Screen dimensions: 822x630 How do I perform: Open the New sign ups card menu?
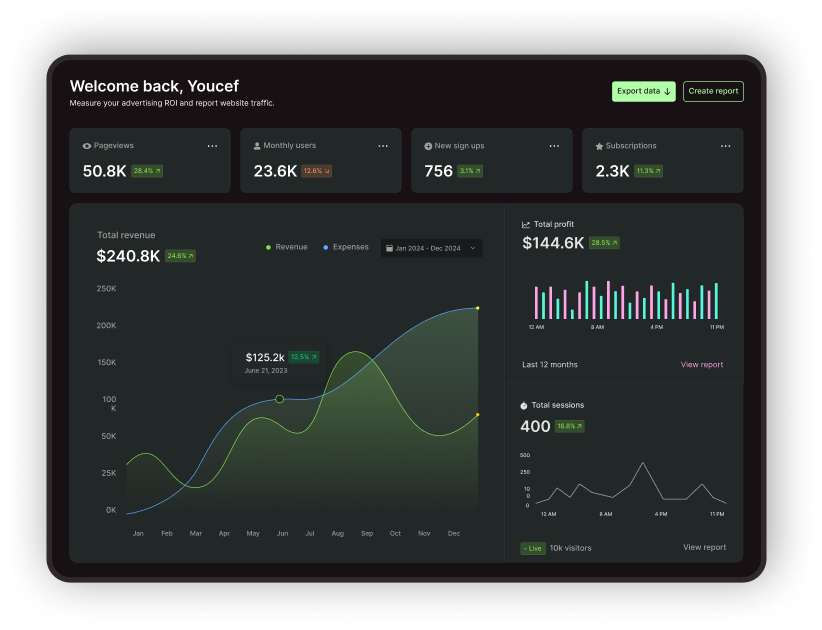click(554, 146)
